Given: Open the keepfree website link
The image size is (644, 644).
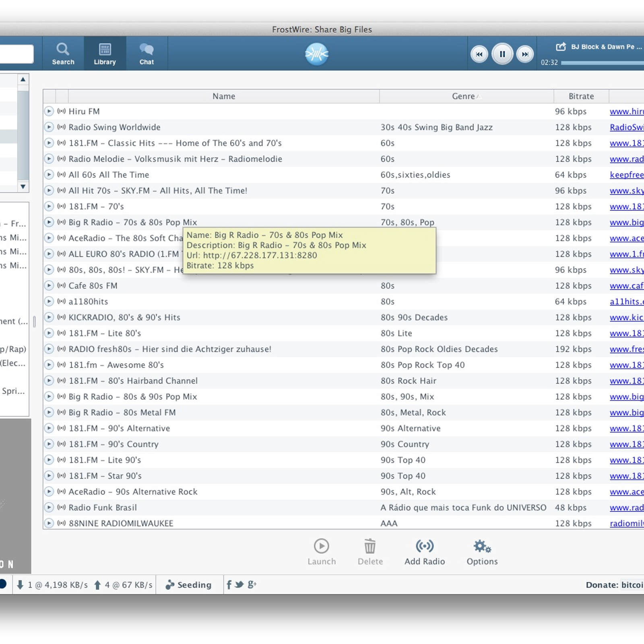Looking at the screenshot, I should [x=627, y=175].
